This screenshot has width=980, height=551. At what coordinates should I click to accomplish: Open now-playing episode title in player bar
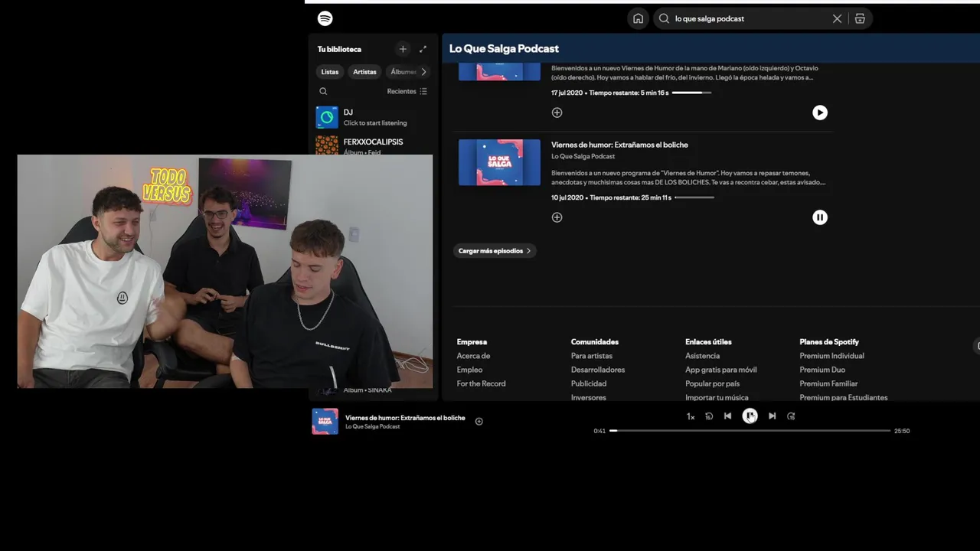tap(405, 418)
